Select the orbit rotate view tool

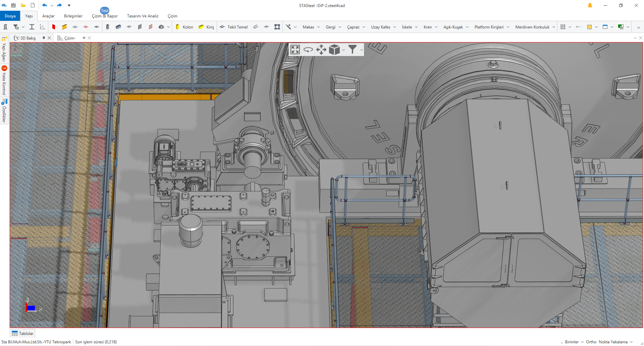click(308, 50)
